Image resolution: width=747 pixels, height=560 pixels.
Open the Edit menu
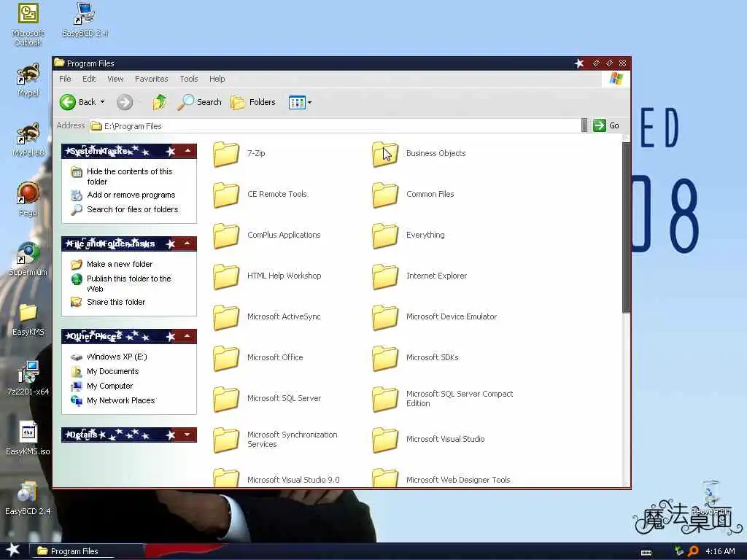[89, 79]
